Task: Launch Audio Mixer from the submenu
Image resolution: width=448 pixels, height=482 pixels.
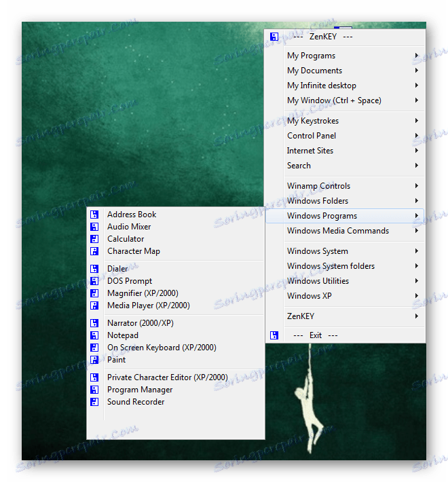Action: 176,227
